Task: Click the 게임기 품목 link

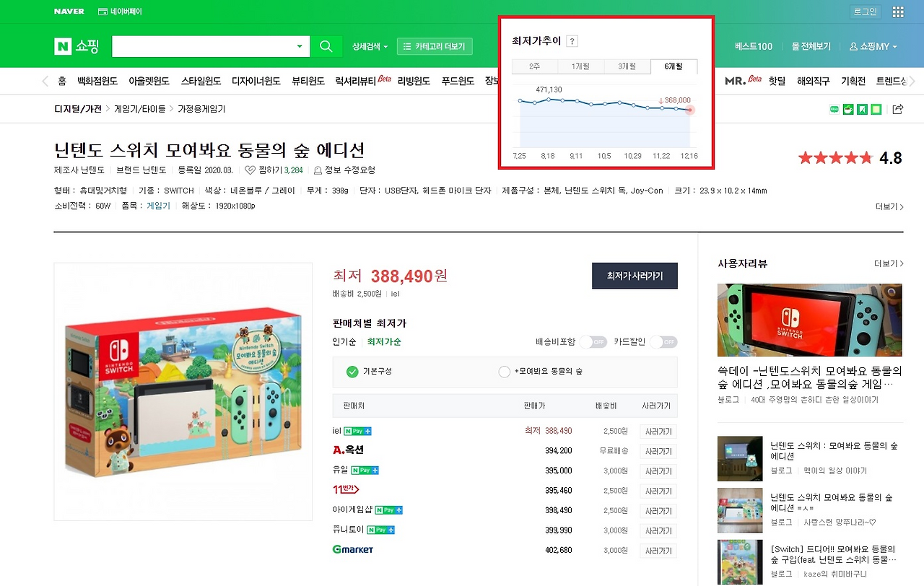Action: 158,206
